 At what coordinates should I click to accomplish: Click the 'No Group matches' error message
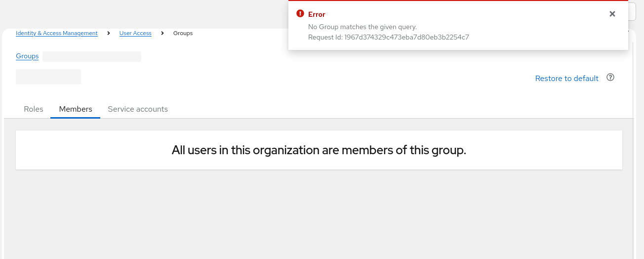[362, 27]
